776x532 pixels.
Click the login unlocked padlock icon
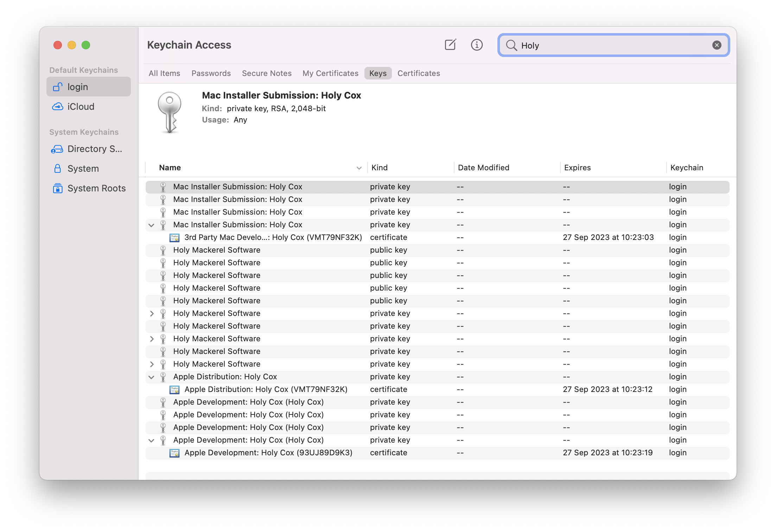[58, 87]
